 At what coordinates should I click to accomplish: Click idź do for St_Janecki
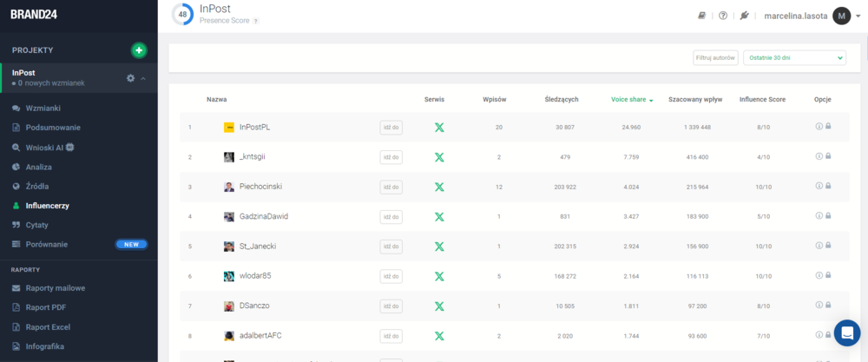coord(391,247)
